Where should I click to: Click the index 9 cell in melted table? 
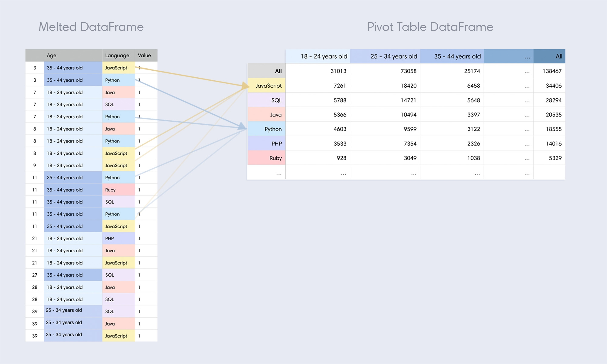pos(35,165)
